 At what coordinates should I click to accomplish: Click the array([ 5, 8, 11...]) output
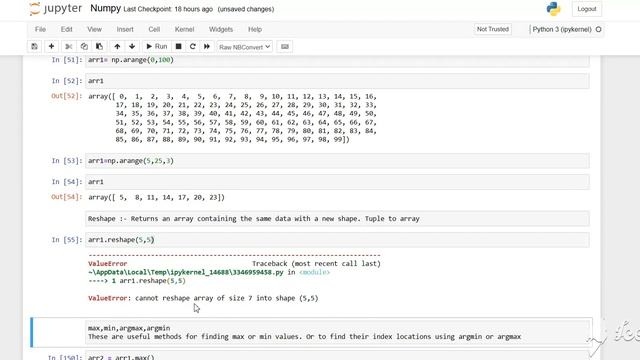156,198
